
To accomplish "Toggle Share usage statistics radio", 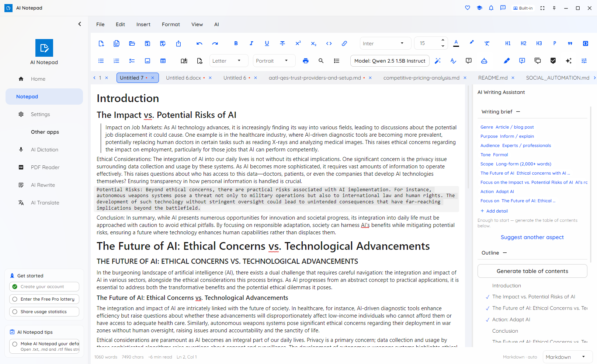I will pos(15,312).
